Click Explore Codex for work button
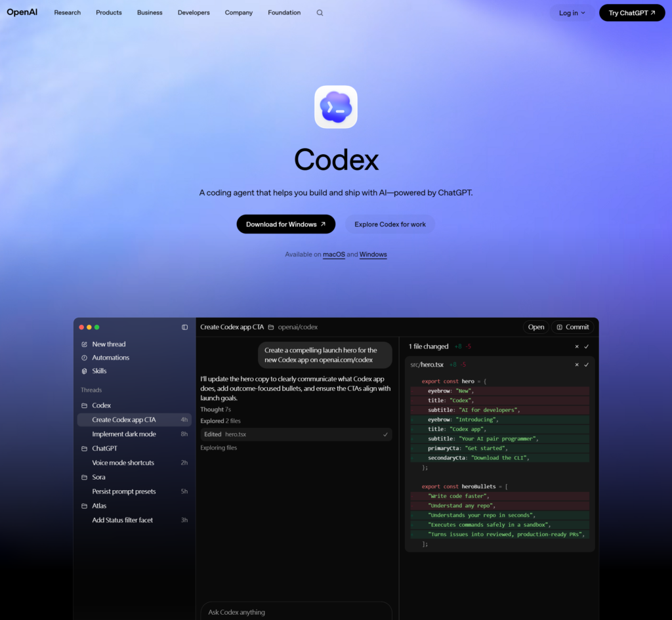 [x=390, y=224]
